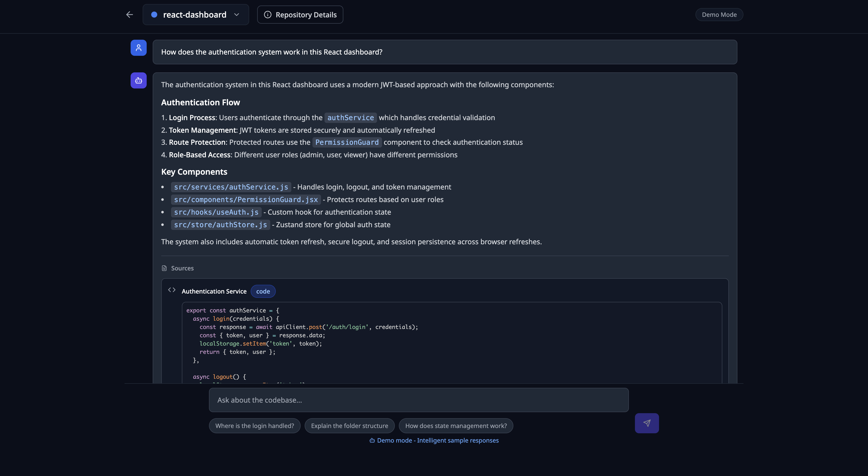Click the info icon in Repository Details
This screenshot has height=476, width=868.
tap(267, 15)
